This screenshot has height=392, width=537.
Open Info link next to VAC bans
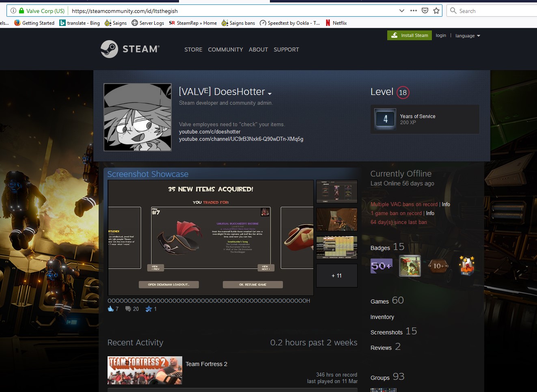[x=446, y=205]
